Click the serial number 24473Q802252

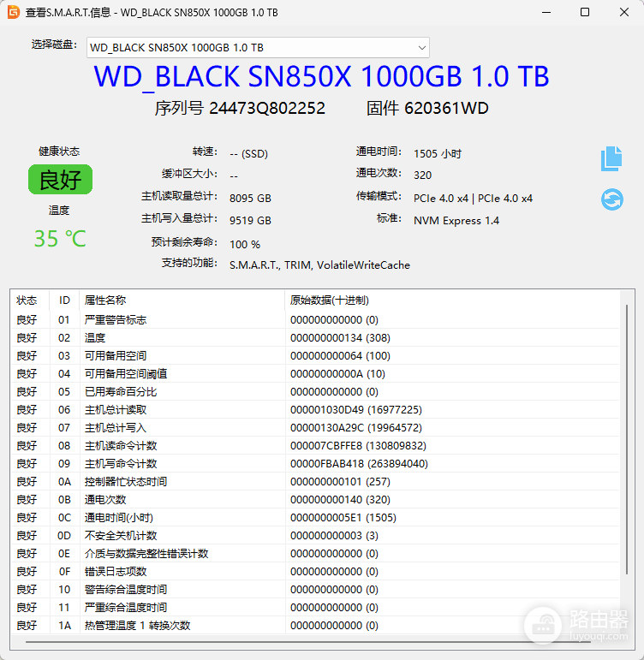pos(267,108)
